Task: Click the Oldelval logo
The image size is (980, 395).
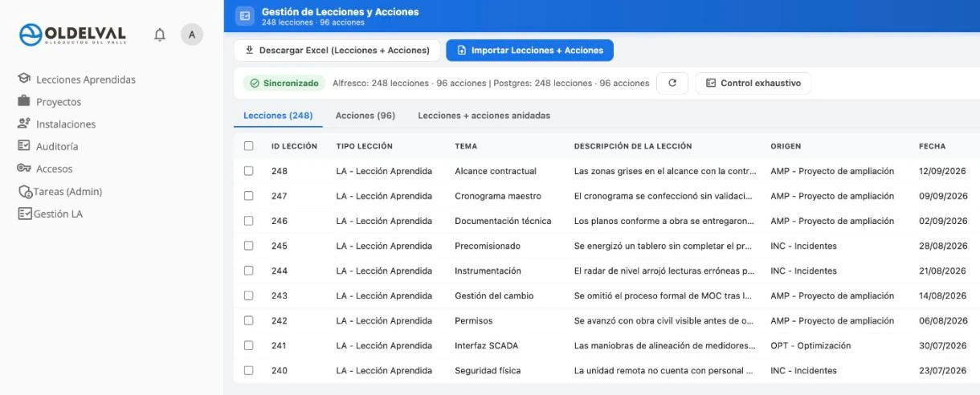Action: (x=72, y=35)
